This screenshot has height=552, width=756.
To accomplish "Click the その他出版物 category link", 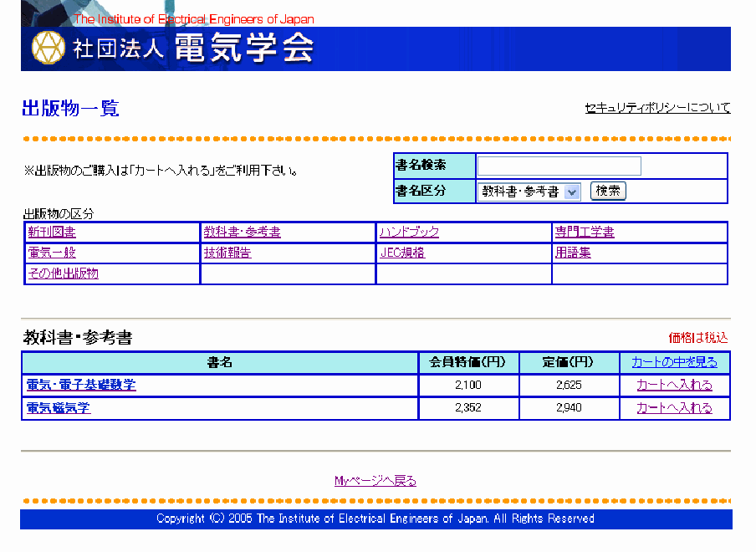I will coord(64,273).
